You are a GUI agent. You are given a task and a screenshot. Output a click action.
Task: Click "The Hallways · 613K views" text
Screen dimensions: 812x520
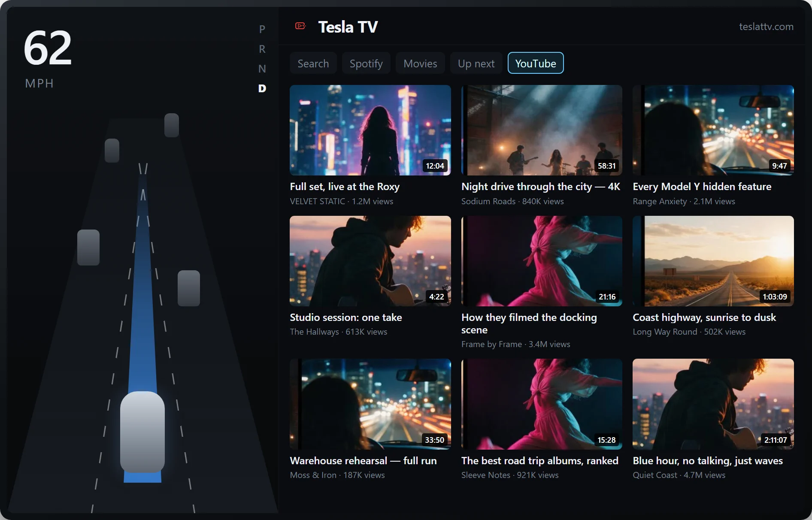(338, 332)
